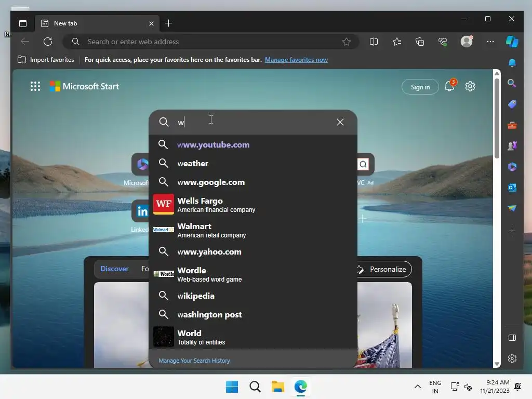Click Import favorites
The image size is (532, 399).
pyautogui.click(x=46, y=60)
